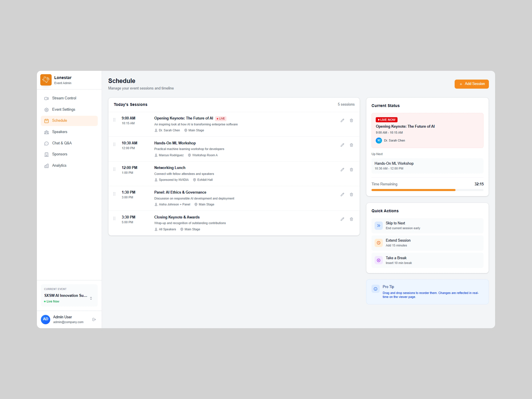Click the Pro Tip info icon

tap(375, 289)
